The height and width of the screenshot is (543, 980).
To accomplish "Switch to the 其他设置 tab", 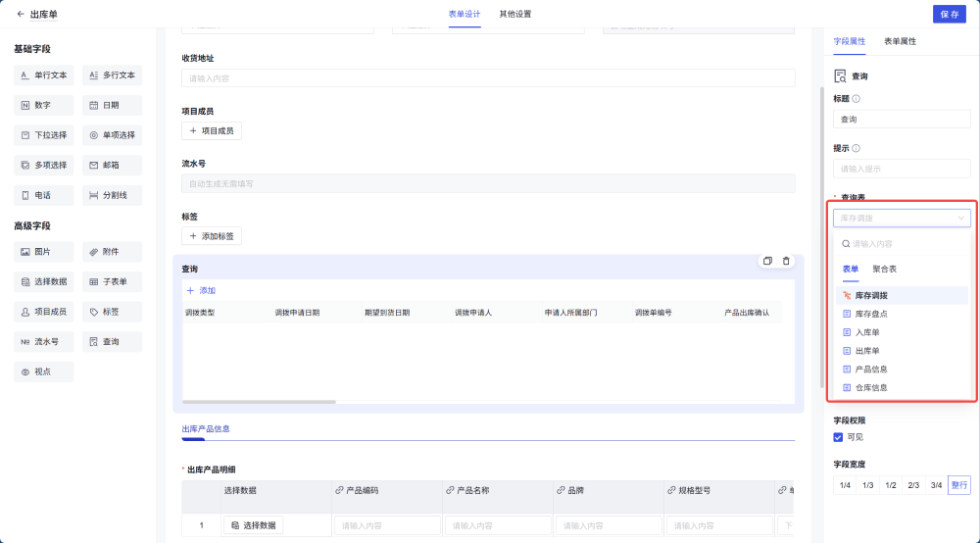I will coord(515,15).
